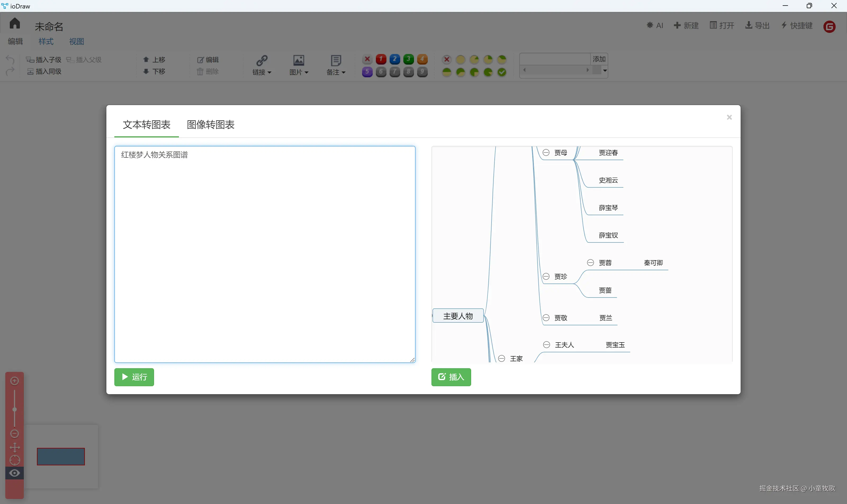Click the priority 1 red marker icon

(381, 60)
